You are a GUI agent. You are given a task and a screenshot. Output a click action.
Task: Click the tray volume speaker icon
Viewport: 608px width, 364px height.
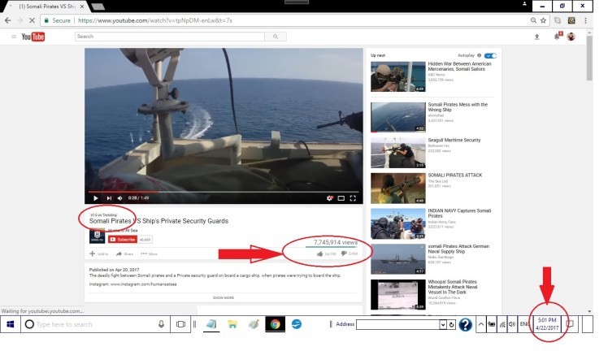pos(512,324)
